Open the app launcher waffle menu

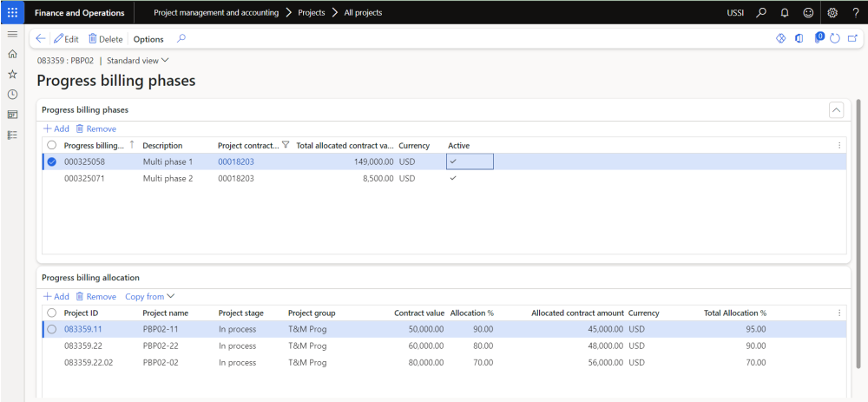tap(12, 13)
